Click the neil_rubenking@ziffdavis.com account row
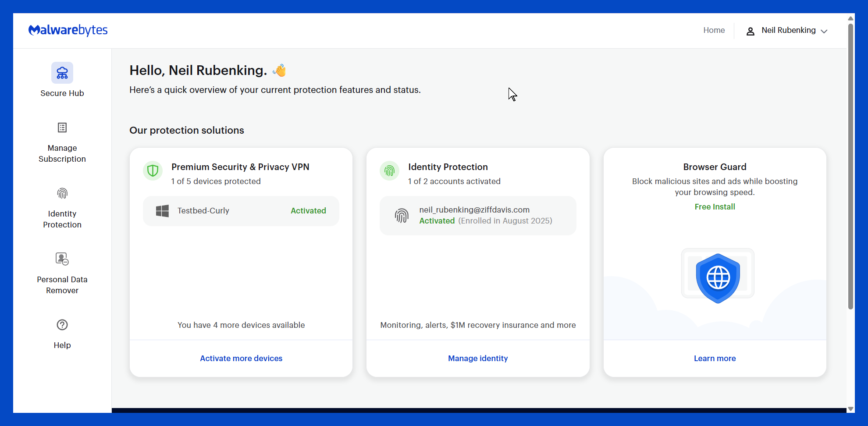This screenshot has height=426, width=868. [x=478, y=216]
